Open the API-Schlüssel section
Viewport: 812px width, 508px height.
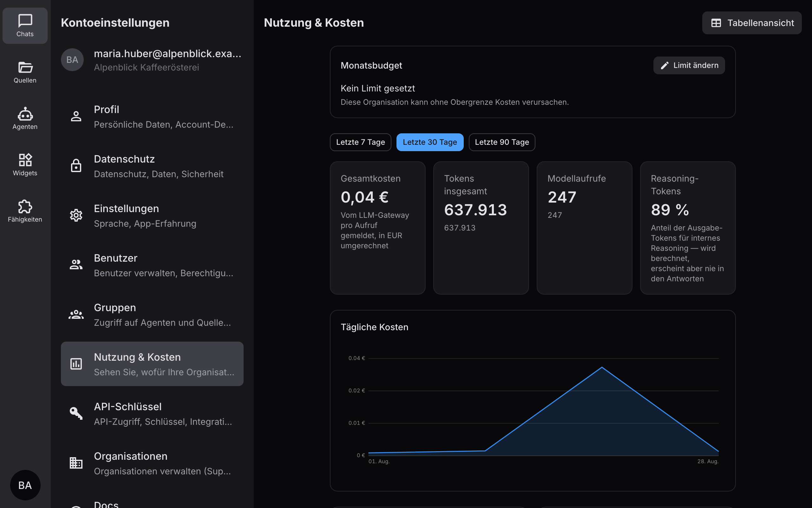(x=152, y=413)
